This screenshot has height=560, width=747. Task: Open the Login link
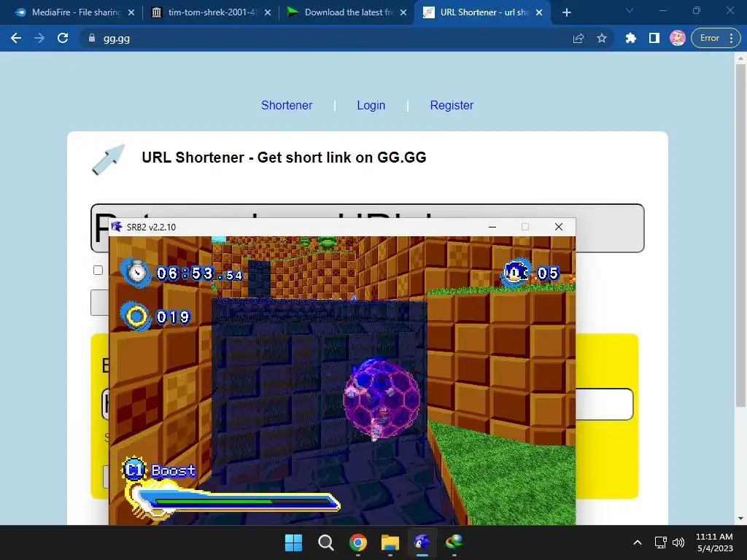point(371,105)
